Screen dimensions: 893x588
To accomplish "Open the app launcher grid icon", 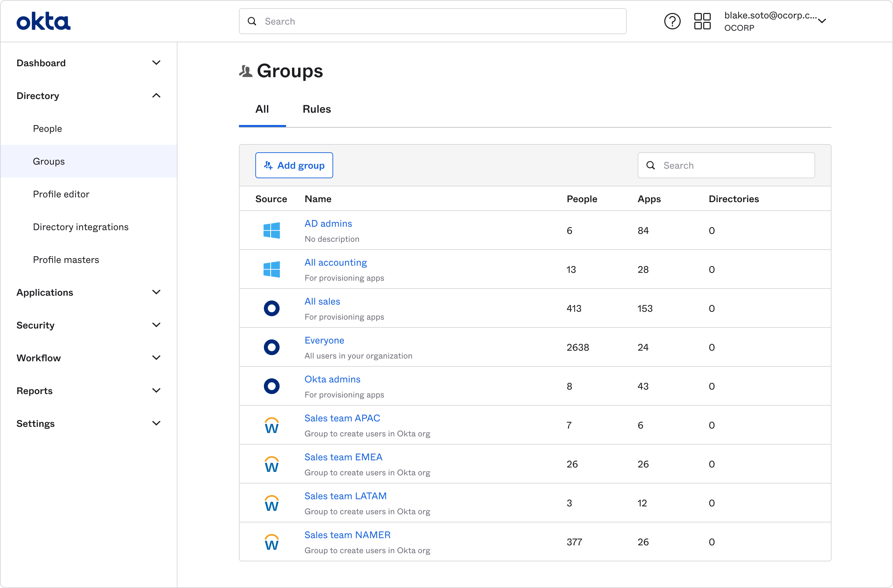I will [702, 21].
